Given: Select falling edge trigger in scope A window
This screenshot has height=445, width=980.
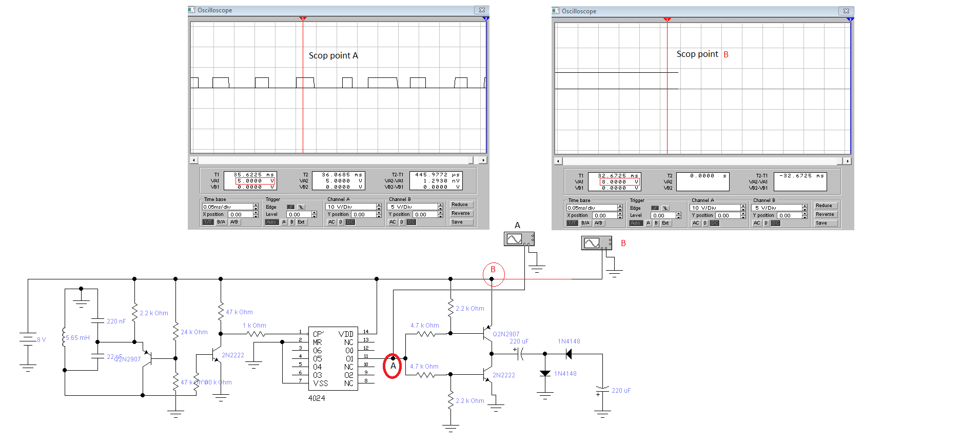Looking at the screenshot, I should (x=301, y=207).
